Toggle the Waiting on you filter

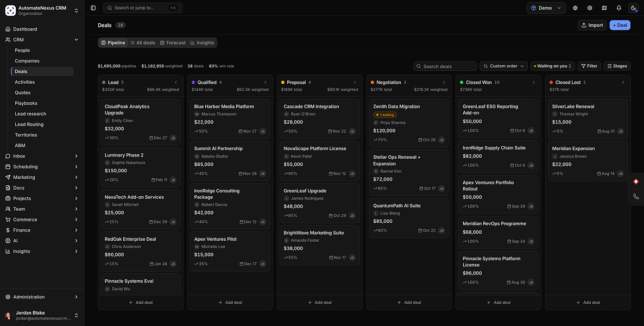552,66
